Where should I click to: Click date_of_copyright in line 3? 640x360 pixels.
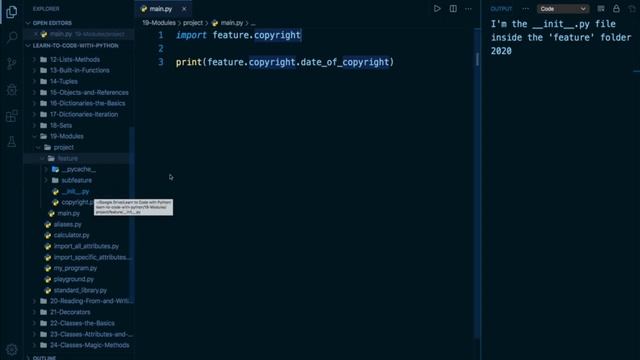(345, 62)
